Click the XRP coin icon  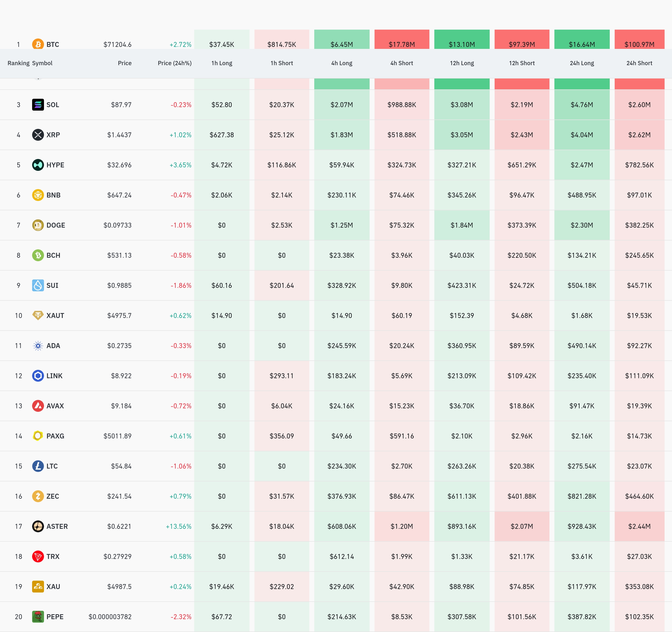pos(38,135)
